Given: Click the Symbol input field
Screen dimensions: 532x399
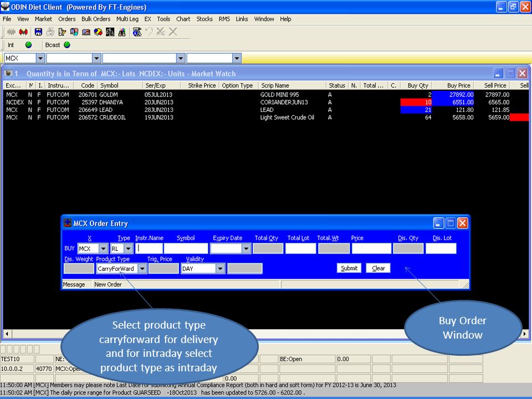Looking at the screenshot, I should point(186,249).
